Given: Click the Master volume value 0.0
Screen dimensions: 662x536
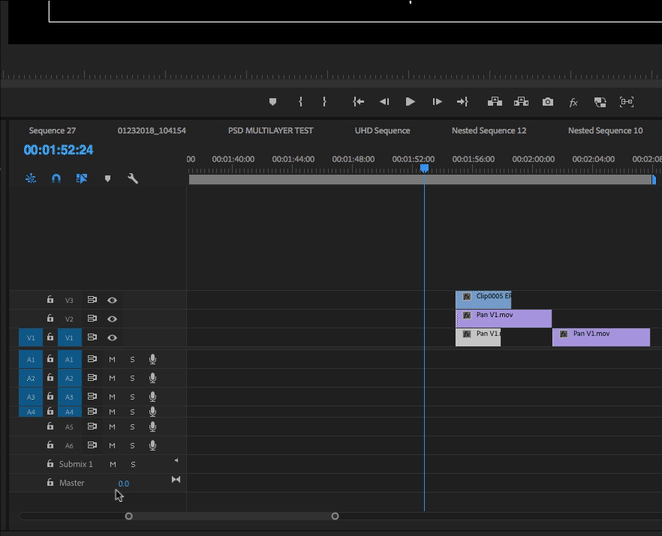Looking at the screenshot, I should tap(123, 484).
